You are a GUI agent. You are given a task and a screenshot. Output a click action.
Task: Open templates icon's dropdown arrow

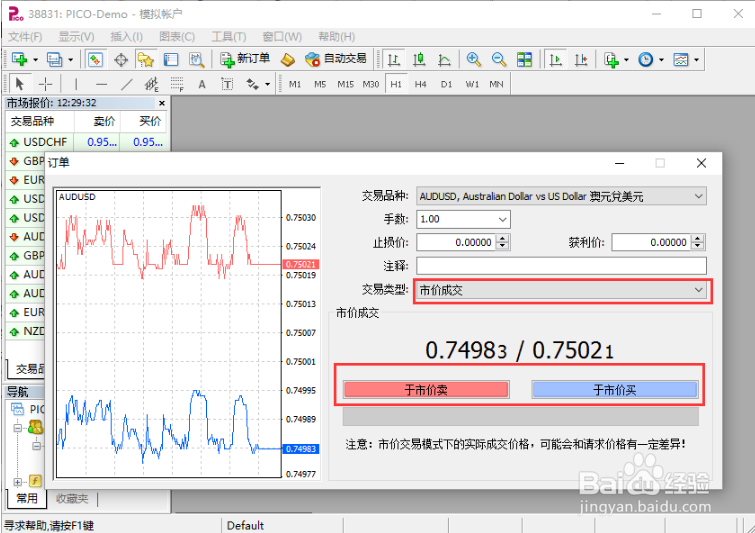[696, 60]
